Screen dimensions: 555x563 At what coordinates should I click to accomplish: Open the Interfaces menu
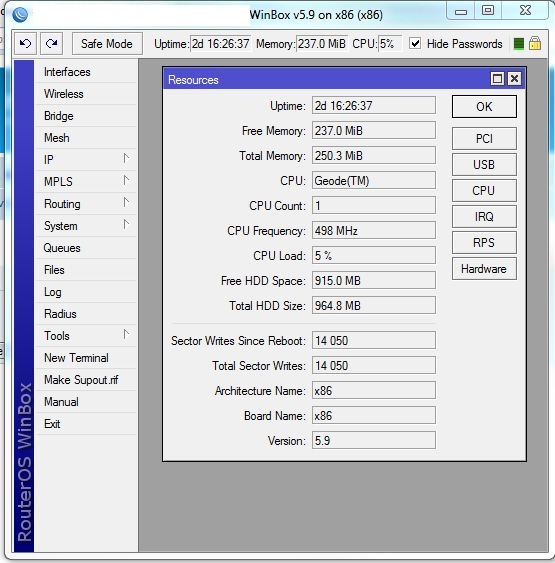point(86,72)
